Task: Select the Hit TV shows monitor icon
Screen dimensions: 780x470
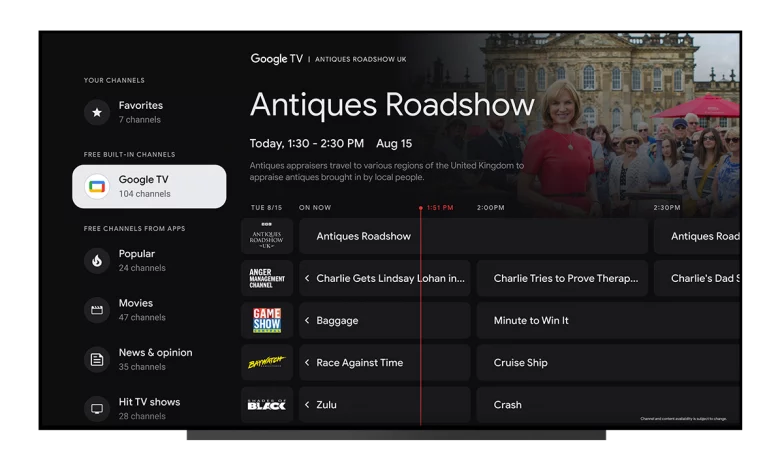Action: point(97,408)
